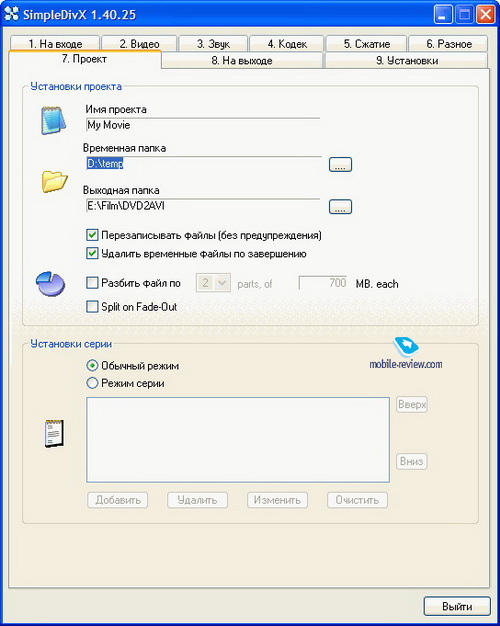Screen dimensions: 500x626
Task: Click the SimpleDivX title bar app icon
Action: (12, 14)
